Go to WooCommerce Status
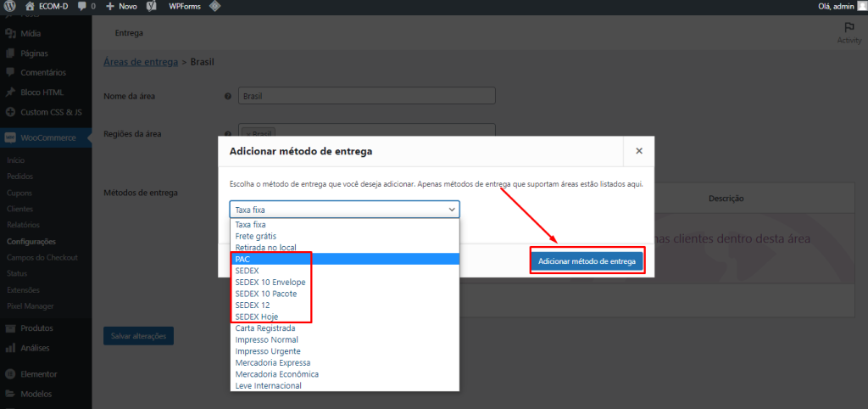 click(17, 273)
